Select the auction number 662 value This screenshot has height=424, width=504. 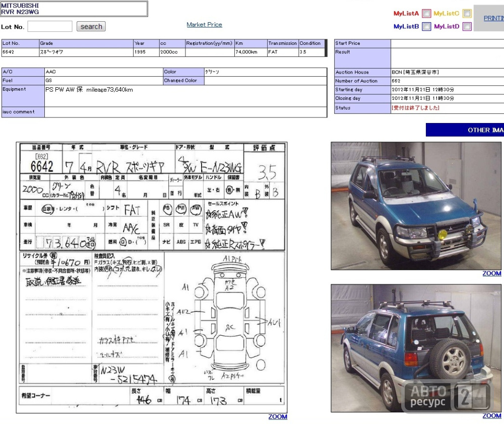(396, 81)
